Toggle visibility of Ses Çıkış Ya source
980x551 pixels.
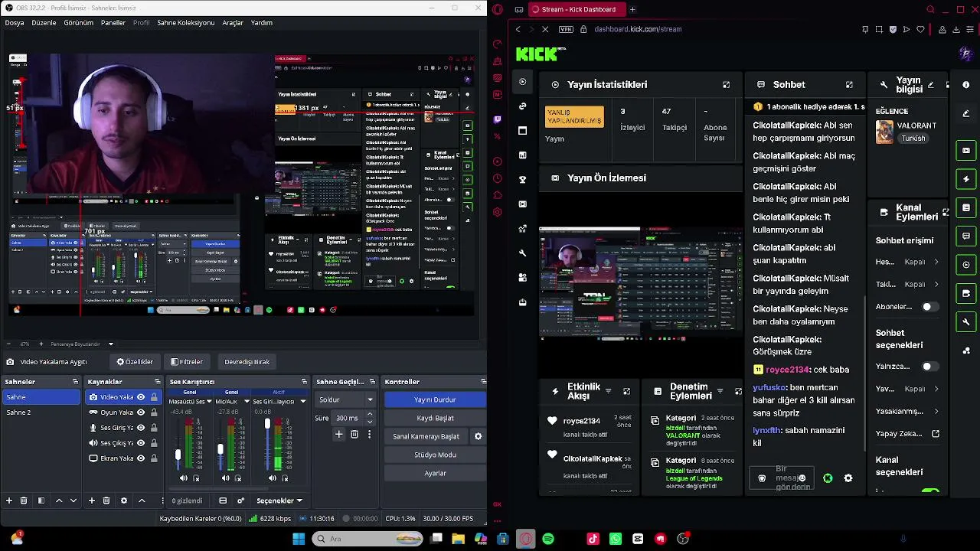(x=141, y=443)
